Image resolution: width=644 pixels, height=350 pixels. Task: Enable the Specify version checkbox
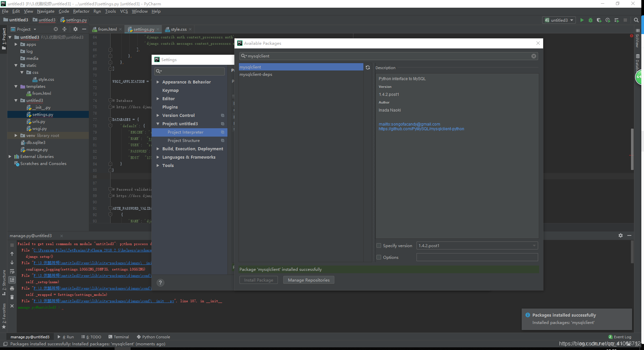click(x=379, y=245)
